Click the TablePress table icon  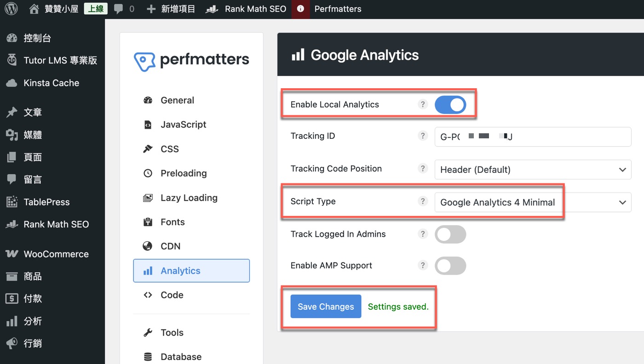click(12, 202)
